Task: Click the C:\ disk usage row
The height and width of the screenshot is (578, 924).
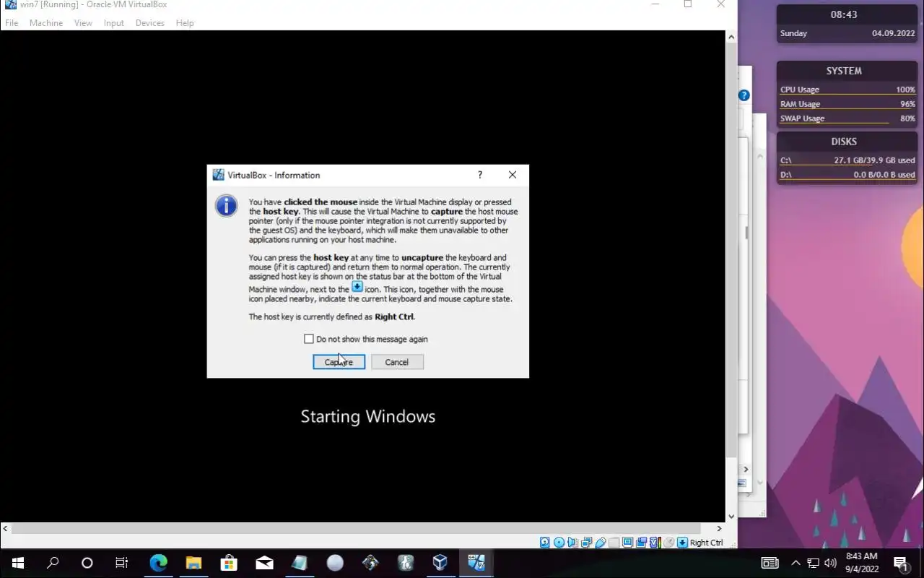Action: coord(847,160)
